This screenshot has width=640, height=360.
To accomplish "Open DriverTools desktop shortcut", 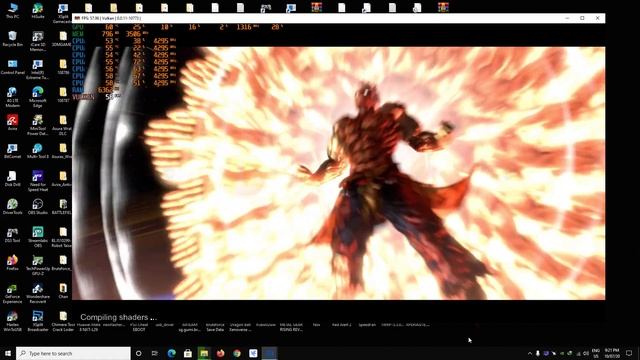I will point(12,207).
